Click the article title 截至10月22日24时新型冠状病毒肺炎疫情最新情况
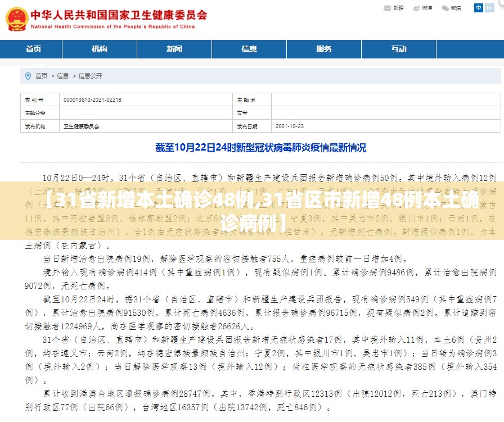Viewport: 504px width, 422px height. 260,148
